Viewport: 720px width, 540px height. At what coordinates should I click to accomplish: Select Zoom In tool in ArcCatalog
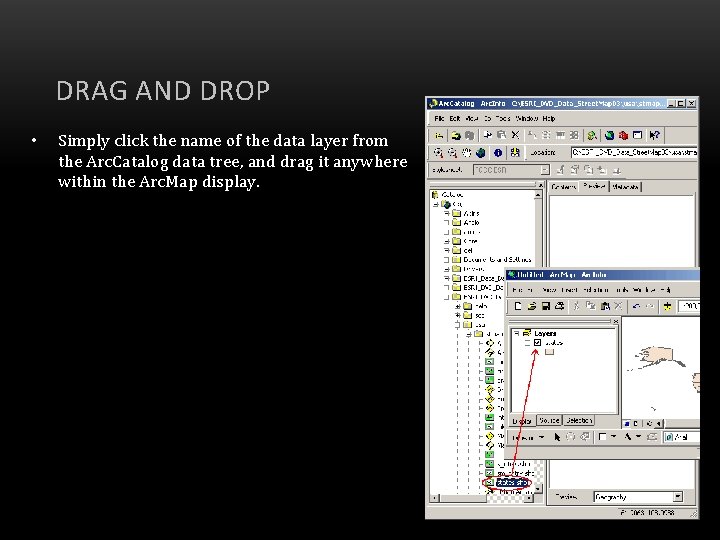439,152
